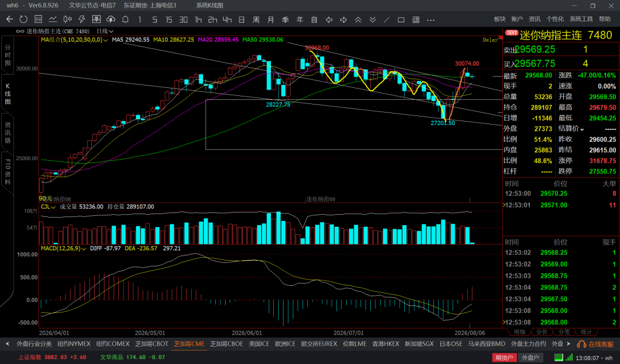Select the rectangle drawing tool icon
The image size is (620, 364).
[401, 20]
